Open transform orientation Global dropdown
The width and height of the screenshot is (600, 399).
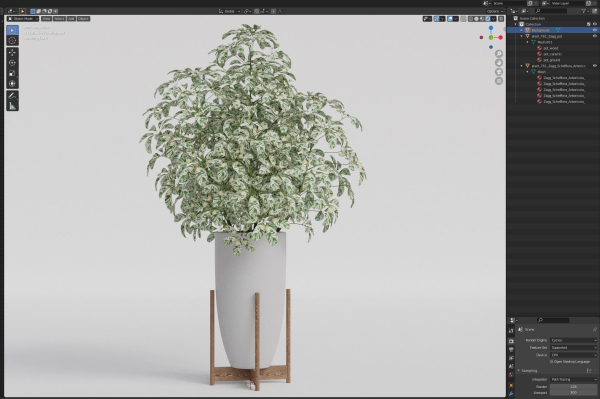coord(230,11)
